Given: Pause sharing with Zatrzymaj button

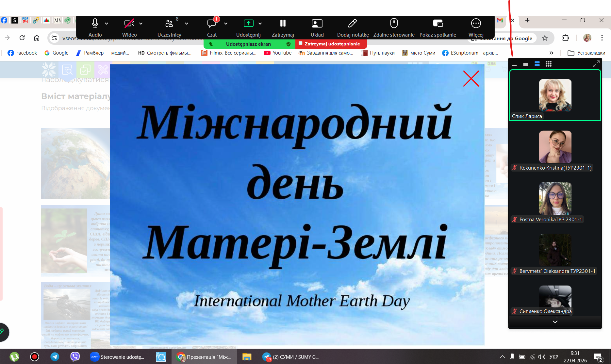Looking at the screenshot, I should (283, 24).
